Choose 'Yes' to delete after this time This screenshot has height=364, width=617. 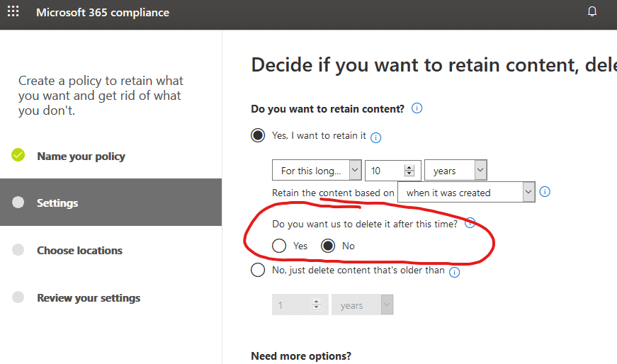click(x=279, y=246)
